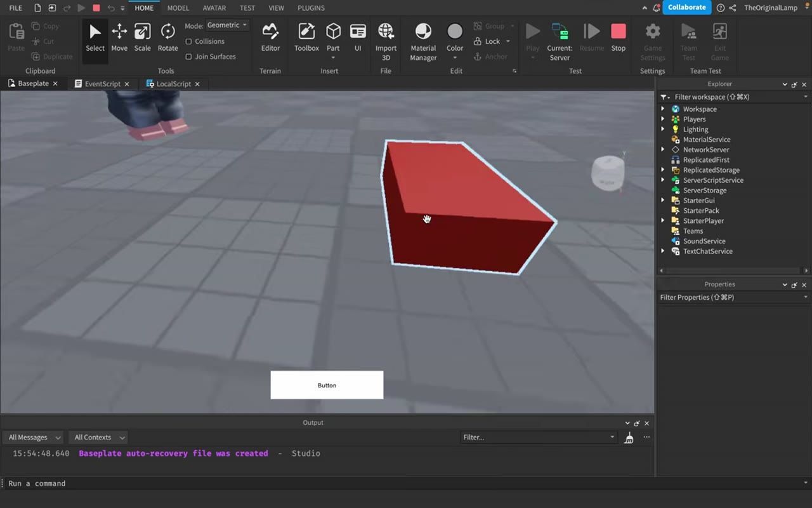Click the view orientation cube gizmo
The height and width of the screenshot is (508, 812).
[608, 172]
